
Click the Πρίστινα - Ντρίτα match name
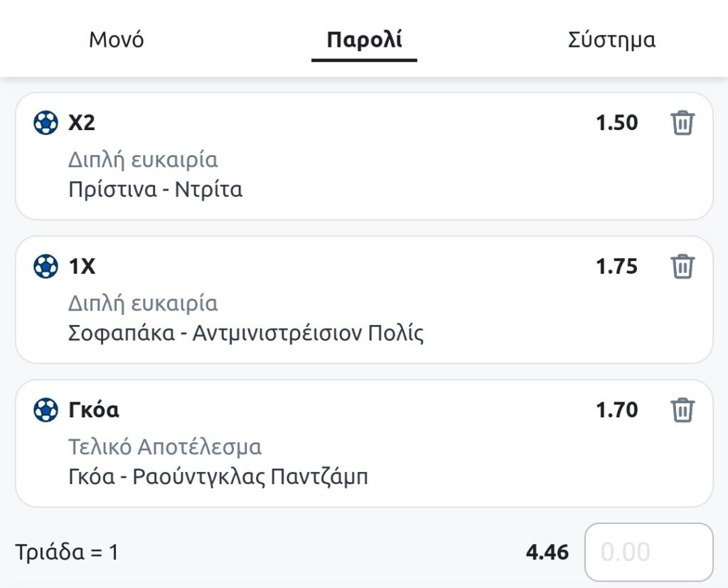(x=155, y=190)
